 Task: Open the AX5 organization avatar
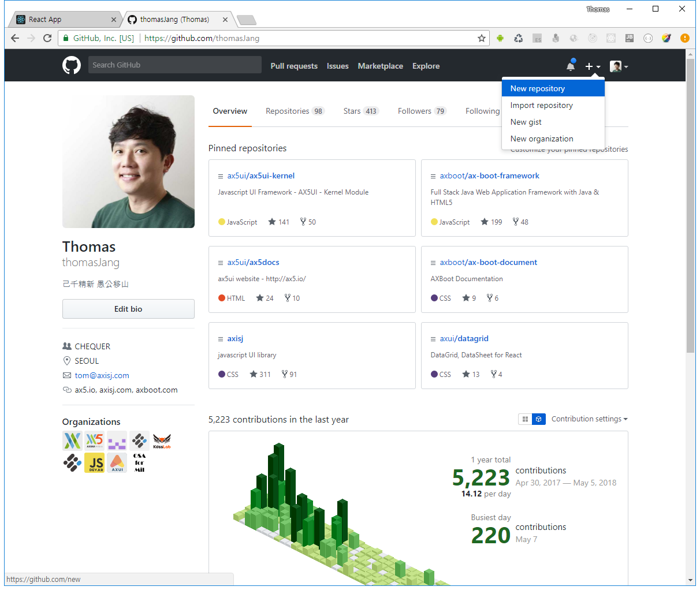tap(95, 441)
